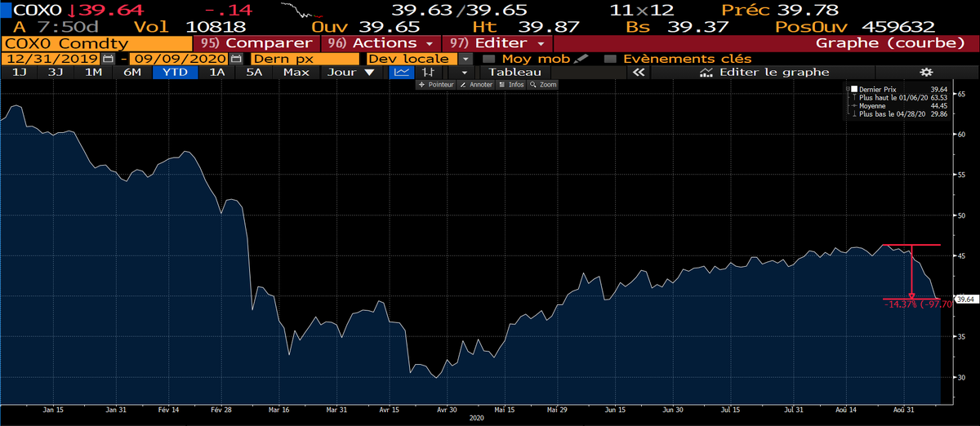
Task: Click the Plus haut le 01/06/20 legend row
Action: coord(898,97)
